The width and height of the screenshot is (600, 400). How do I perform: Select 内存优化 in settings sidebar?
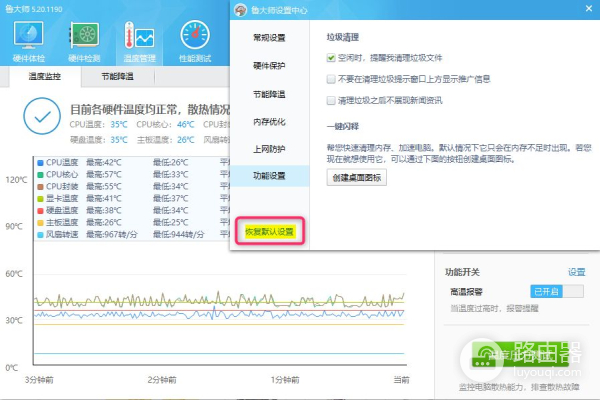coord(269,122)
